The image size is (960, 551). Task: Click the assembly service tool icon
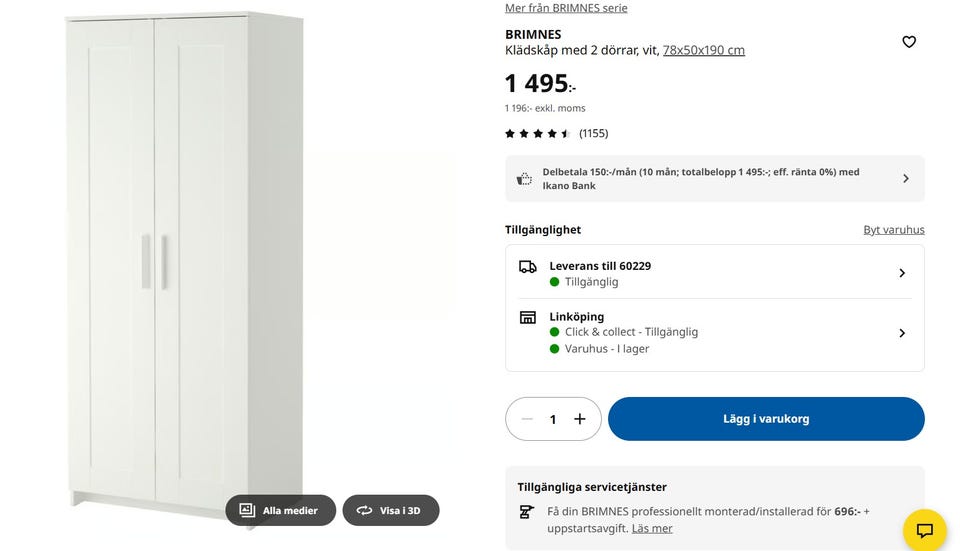click(x=526, y=512)
